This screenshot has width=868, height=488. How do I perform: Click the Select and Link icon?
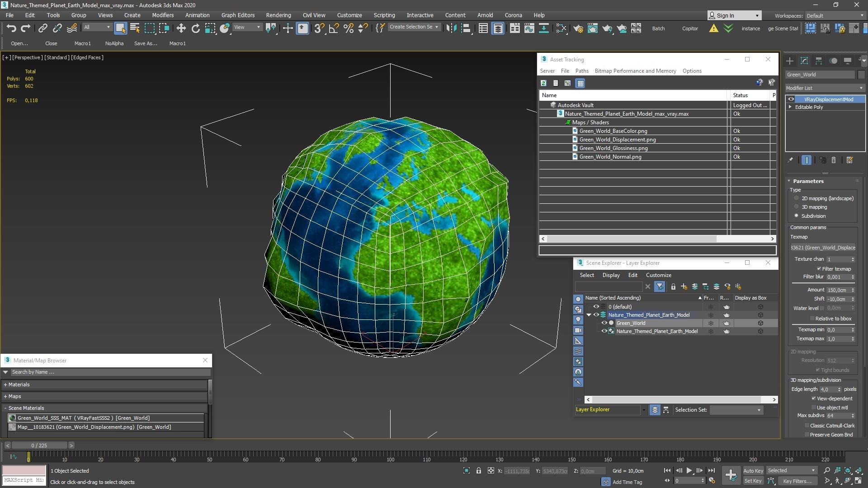pos(42,28)
